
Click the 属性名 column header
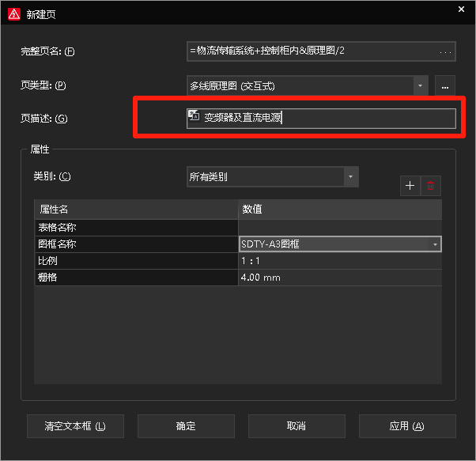point(136,210)
